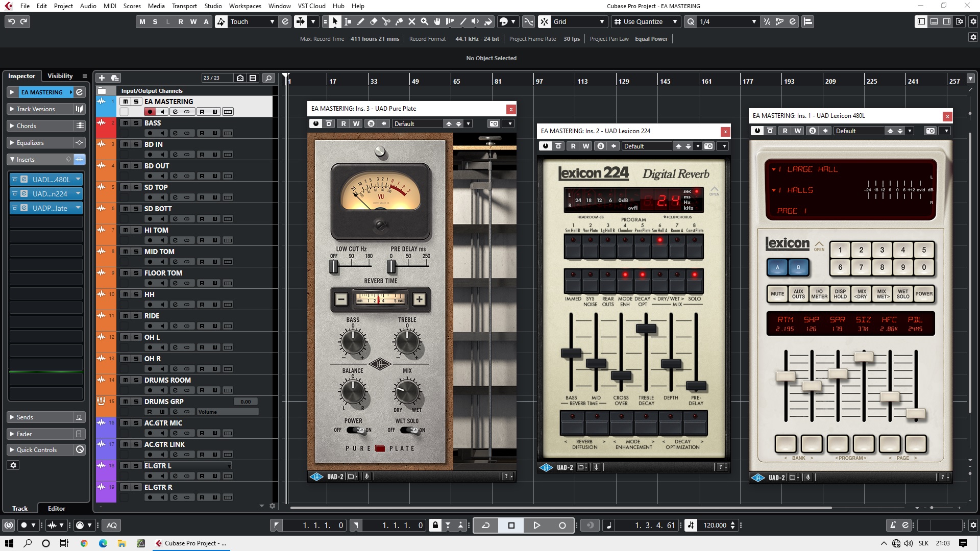Toggle Pure Plate WET SOLO switch
Image resolution: width=980 pixels, height=551 pixels.
(410, 430)
